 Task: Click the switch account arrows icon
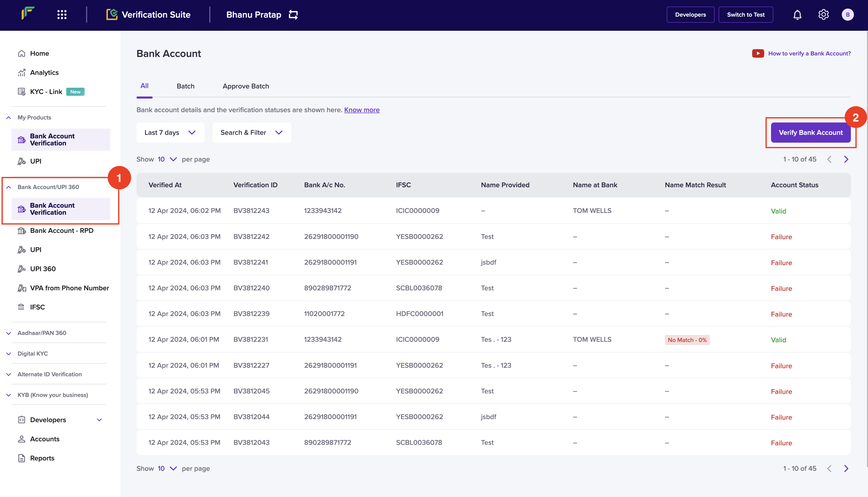293,15
